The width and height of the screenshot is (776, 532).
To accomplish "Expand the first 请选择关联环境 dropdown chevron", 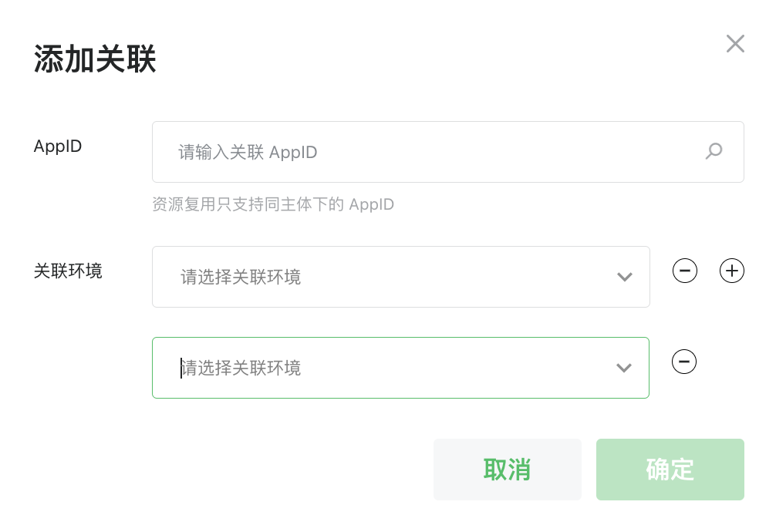I will pos(625,277).
